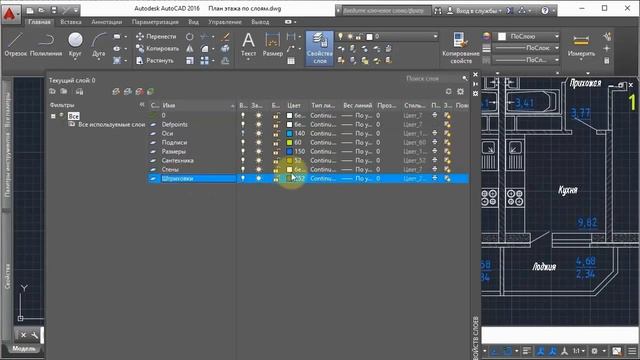Screen dimensions: 640x360
Task: Click the rotate tool icon
Action: click(189, 37)
